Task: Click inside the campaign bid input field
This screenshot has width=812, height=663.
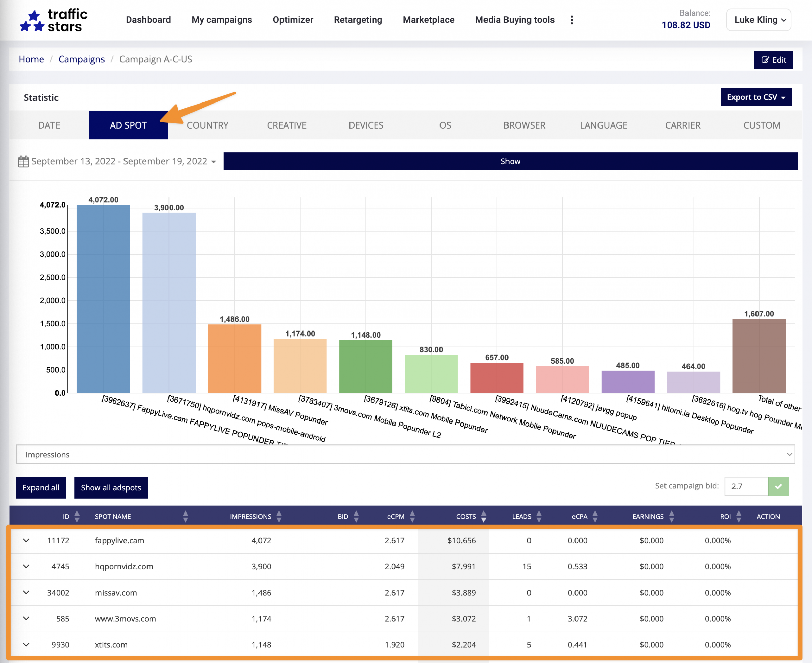Action: 746,486
